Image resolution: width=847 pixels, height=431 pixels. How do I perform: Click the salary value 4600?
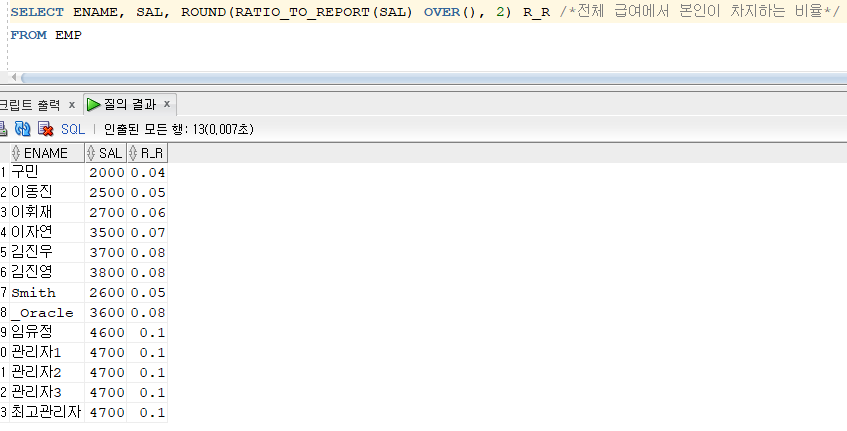click(106, 333)
